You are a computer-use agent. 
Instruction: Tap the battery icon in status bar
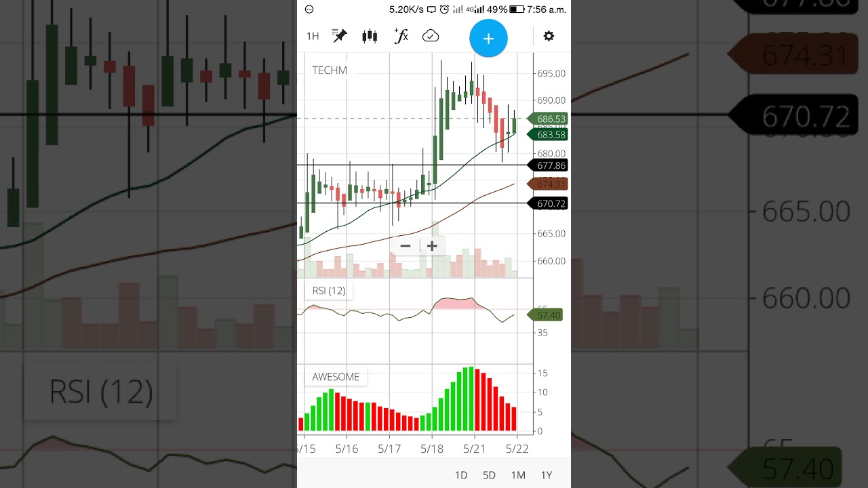(517, 9)
